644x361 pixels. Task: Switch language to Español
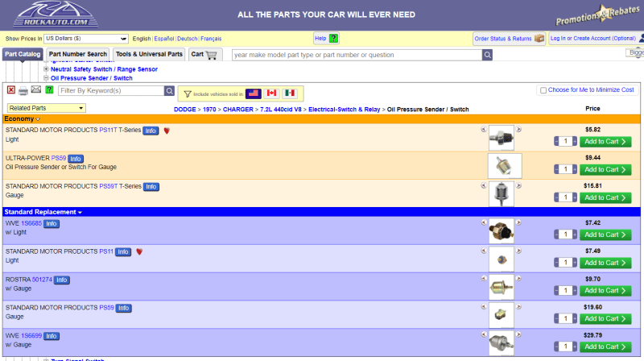point(164,39)
